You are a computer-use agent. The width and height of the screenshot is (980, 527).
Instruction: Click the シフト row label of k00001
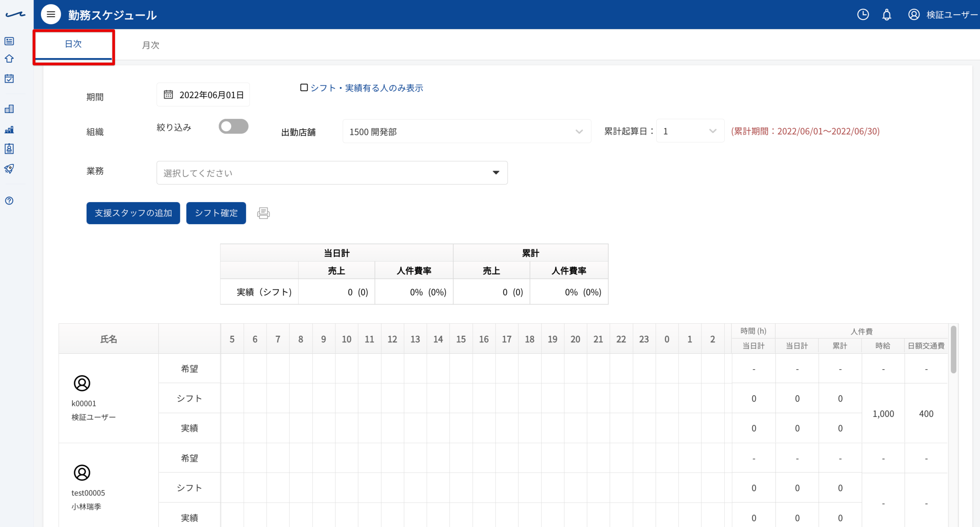coord(189,399)
